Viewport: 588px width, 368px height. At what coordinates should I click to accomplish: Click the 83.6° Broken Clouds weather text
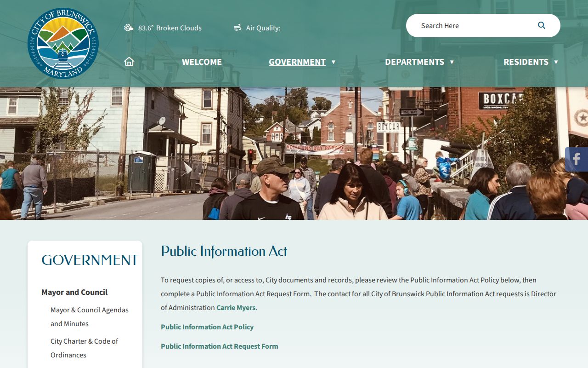pos(170,28)
